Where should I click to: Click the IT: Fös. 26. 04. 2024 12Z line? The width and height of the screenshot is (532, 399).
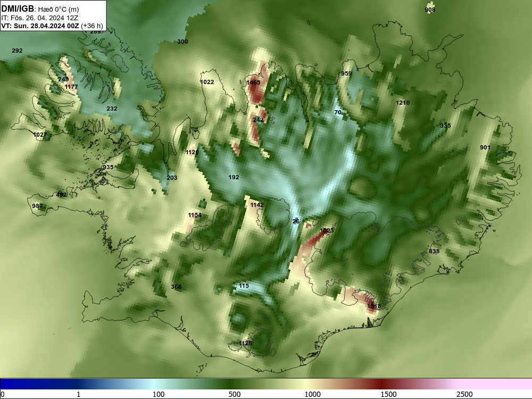click(40, 18)
